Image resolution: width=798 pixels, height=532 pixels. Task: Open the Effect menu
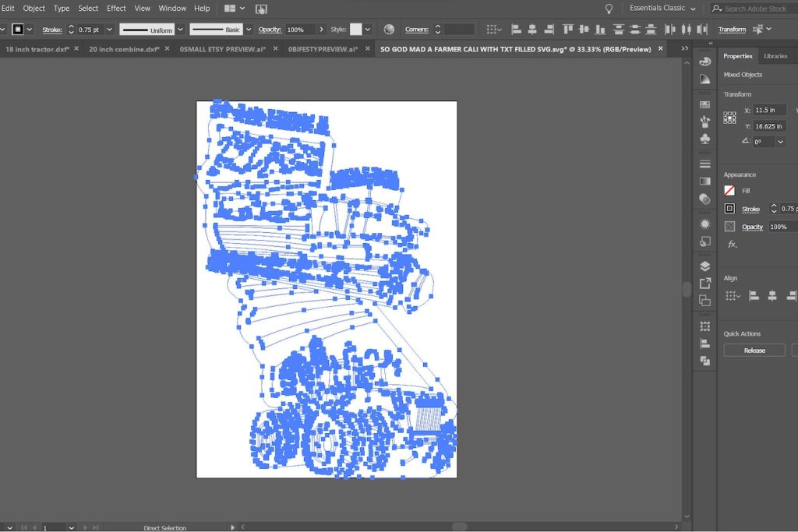point(116,9)
